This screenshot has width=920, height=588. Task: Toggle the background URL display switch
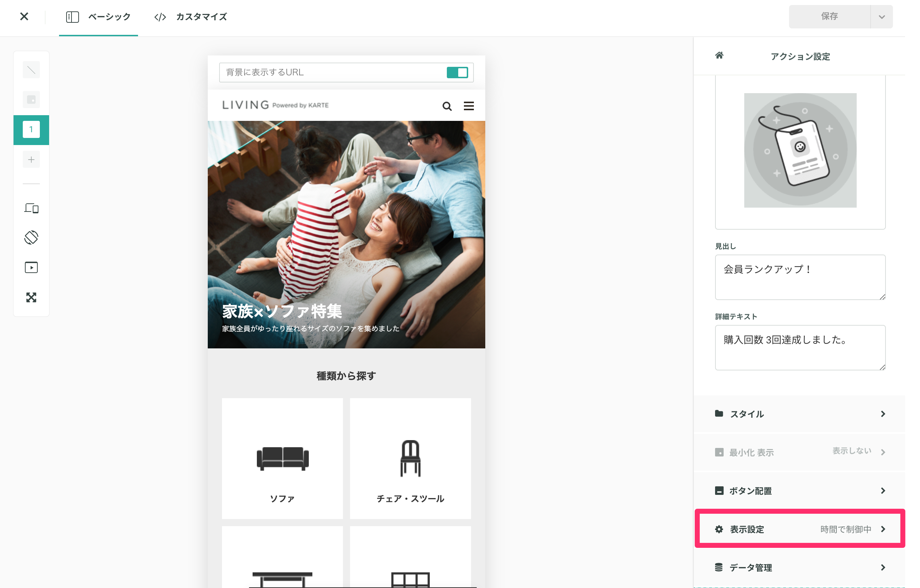[457, 73]
